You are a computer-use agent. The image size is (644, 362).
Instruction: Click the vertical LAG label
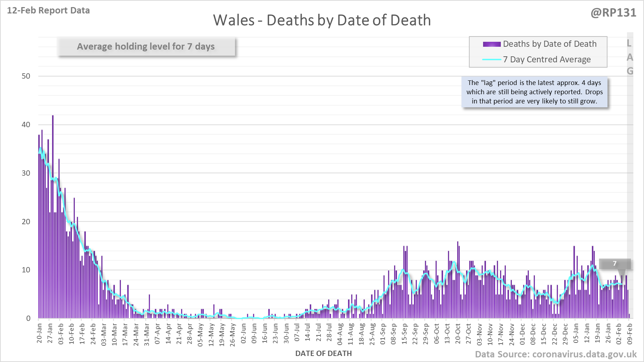(x=629, y=57)
